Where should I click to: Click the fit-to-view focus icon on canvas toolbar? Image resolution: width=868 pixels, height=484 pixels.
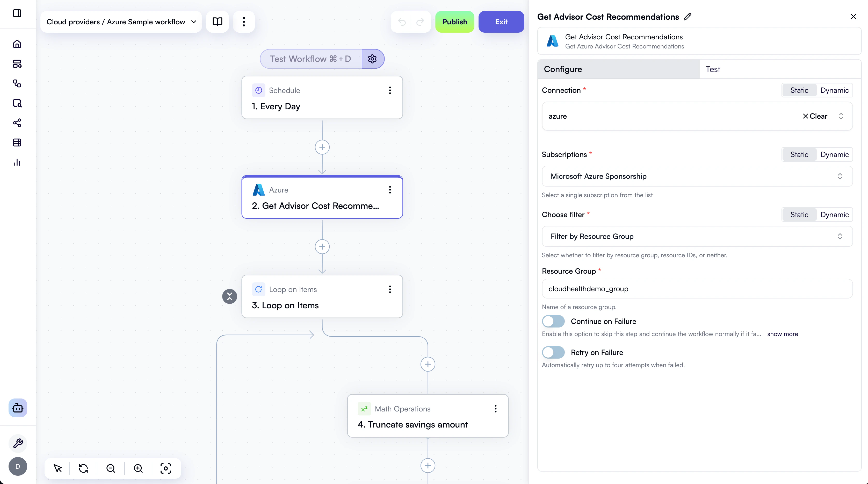(x=165, y=468)
